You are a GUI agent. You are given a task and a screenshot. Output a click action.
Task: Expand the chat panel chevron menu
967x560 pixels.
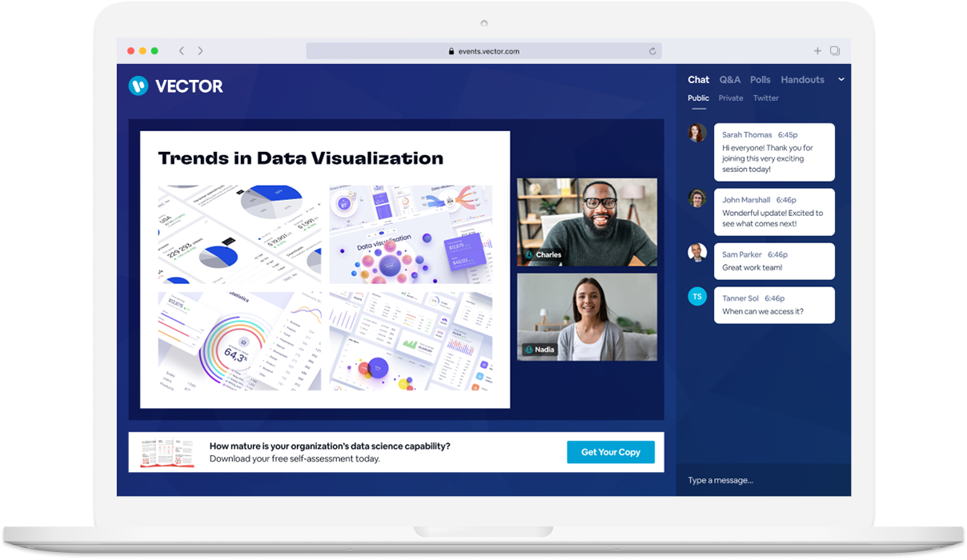[x=841, y=80]
